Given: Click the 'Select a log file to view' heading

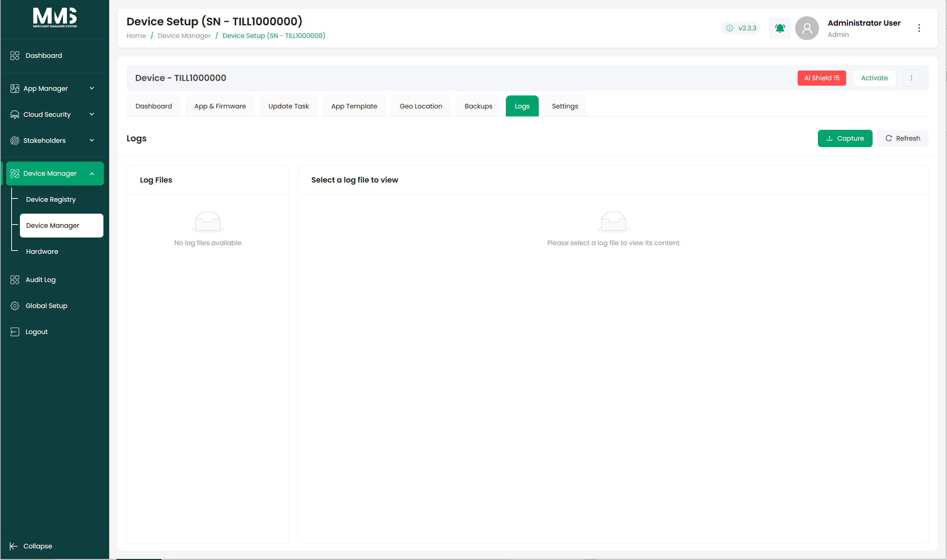Looking at the screenshot, I should (x=354, y=180).
